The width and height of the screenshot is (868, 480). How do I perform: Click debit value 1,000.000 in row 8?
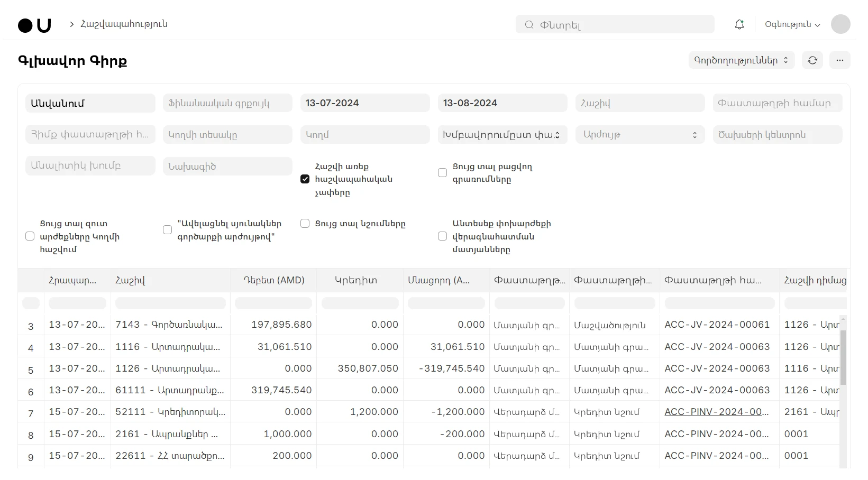click(x=273, y=434)
